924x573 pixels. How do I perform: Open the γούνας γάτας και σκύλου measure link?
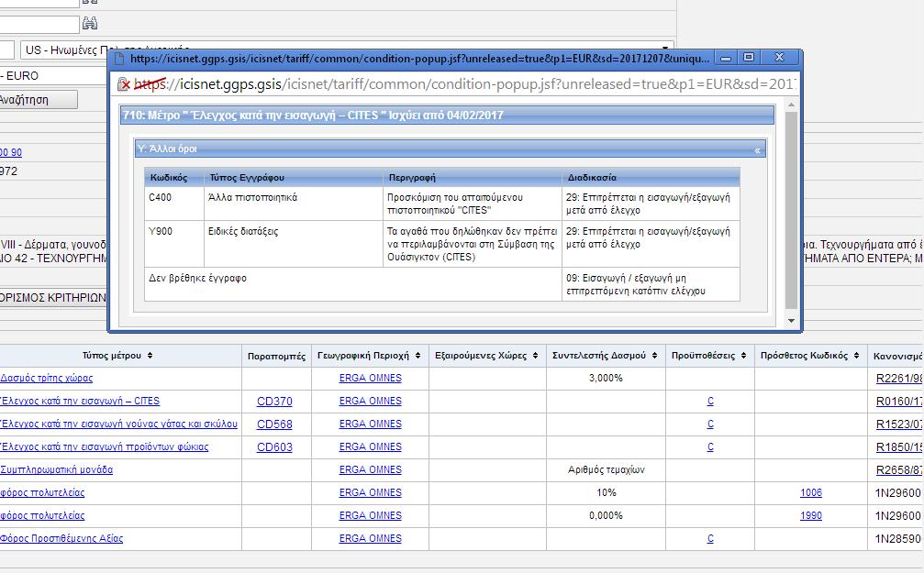point(118,424)
